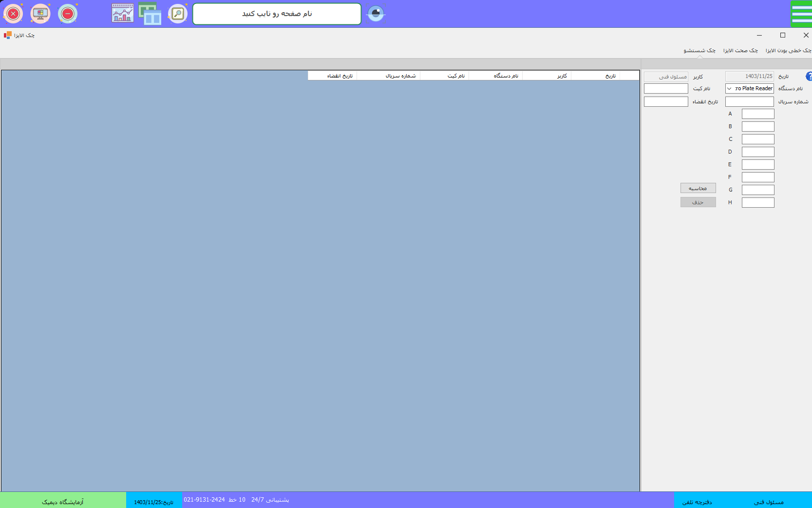Expand the نام دستگاه Plate Reader dropdown
The width and height of the screenshot is (812, 508).
click(729, 89)
